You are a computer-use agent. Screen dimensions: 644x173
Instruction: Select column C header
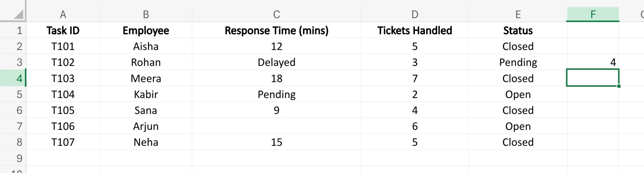pos(276,15)
